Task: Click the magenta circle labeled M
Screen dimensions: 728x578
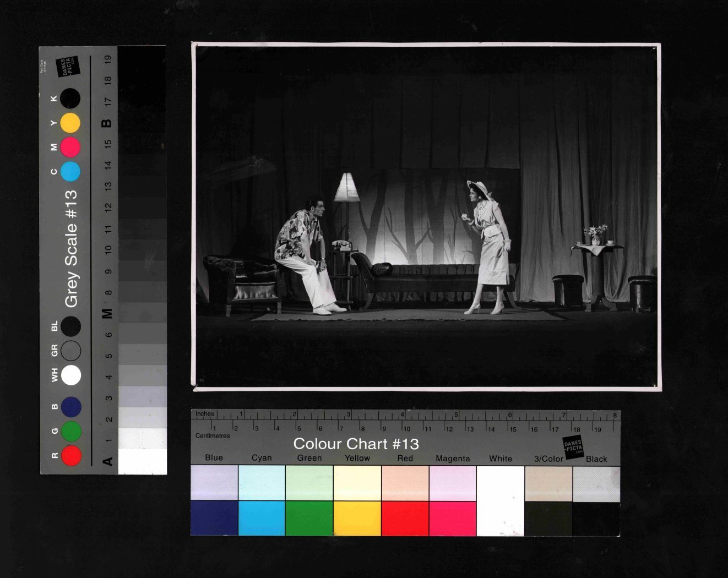Action: [x=70, y=147]
